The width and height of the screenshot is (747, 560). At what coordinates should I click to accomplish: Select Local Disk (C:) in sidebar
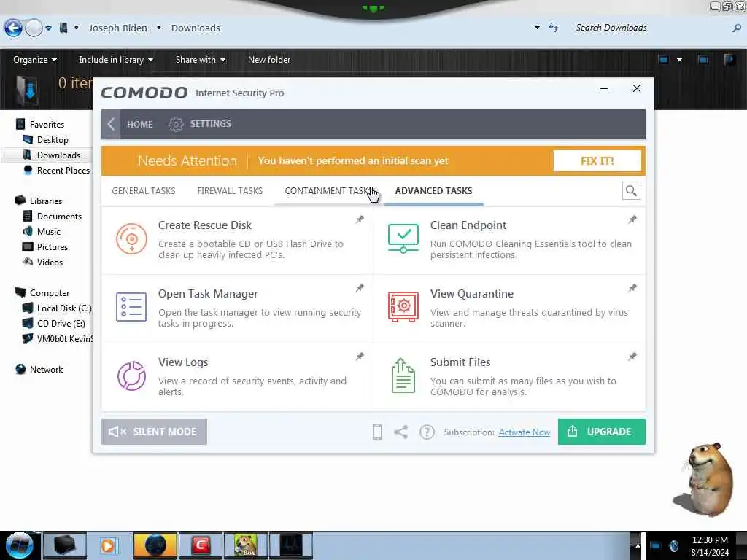point(64,308)
